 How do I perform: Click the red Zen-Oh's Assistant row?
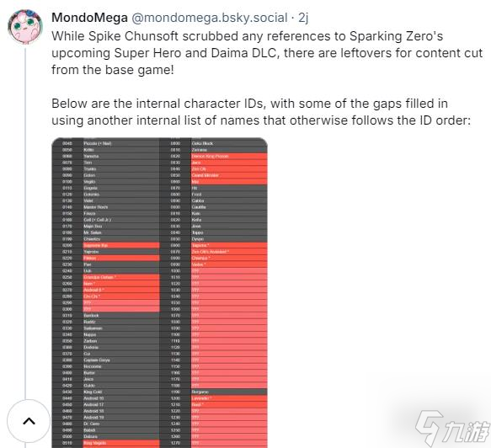coord(229,252)
